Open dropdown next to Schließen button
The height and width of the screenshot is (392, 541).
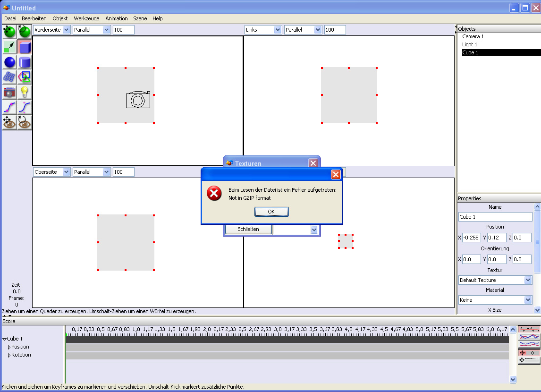314,230
